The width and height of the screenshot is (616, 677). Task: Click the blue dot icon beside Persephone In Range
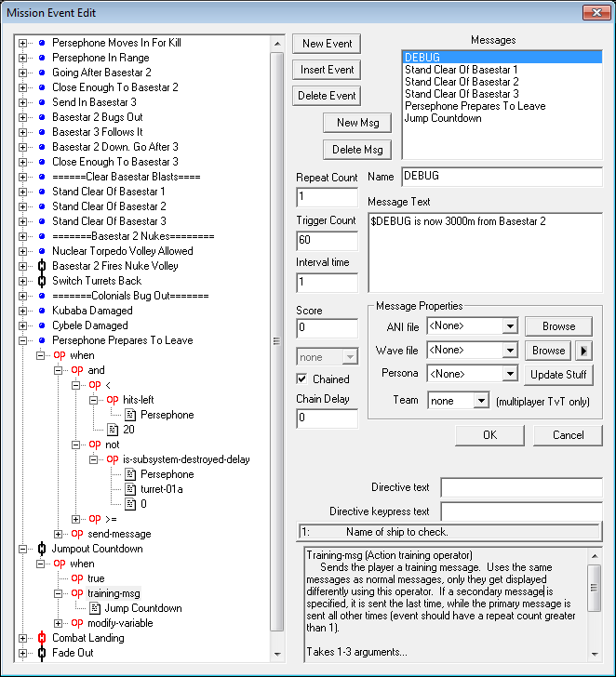[42, 58]
